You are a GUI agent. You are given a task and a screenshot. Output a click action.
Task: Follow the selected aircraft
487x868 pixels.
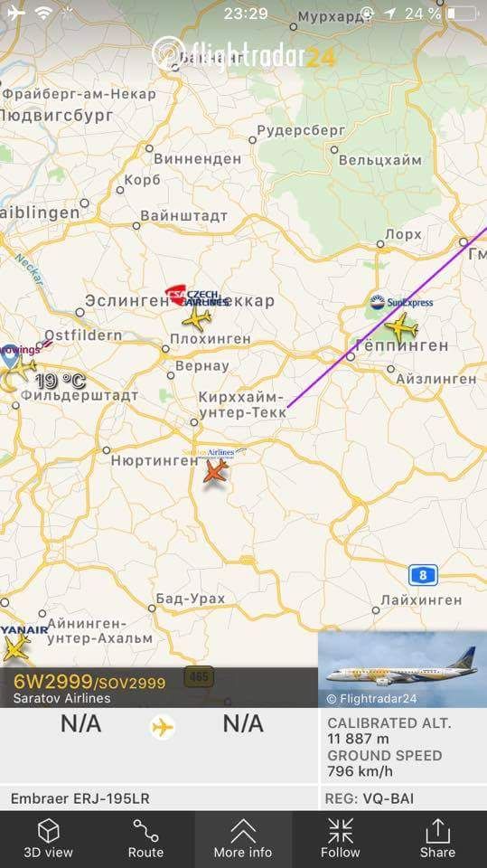click(341, 839)
